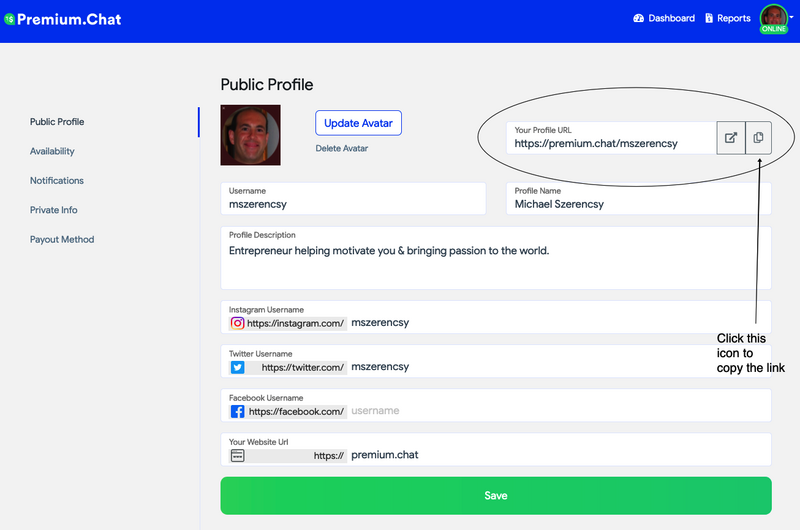This screenshot has width=800, height=530.
Task: Click the https://twitter.com/ prefix text
Action: coord(303,367)
